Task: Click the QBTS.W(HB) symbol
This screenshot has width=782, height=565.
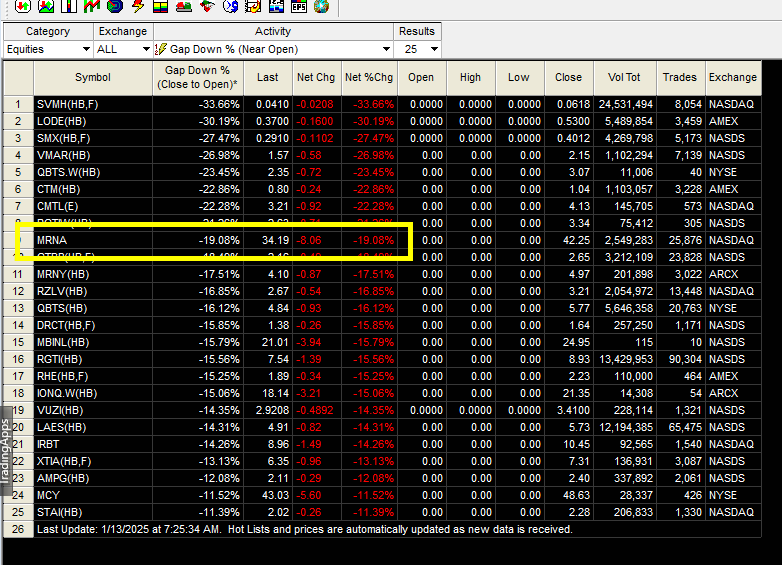Action: [x=68, y=172]
